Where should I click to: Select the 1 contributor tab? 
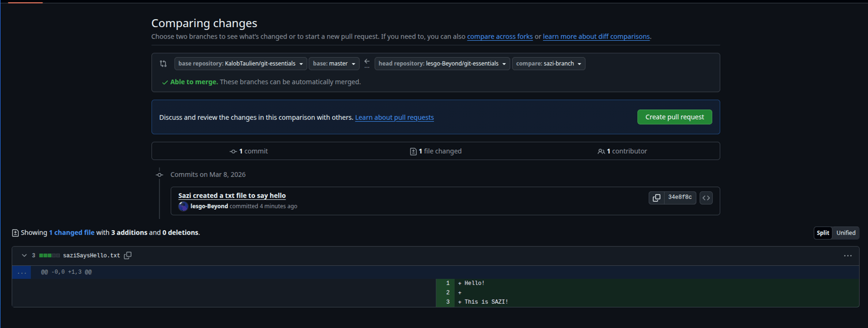(x=622, y=151)
